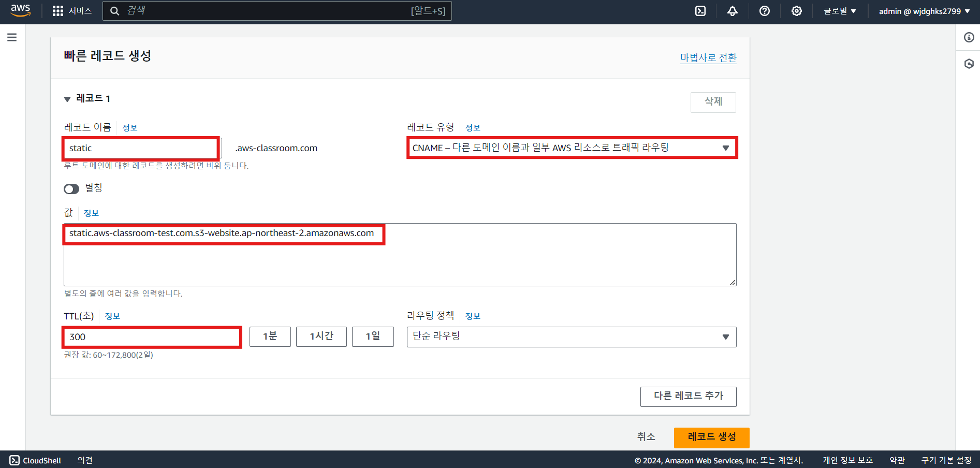This screenshot has width=980, height=468.
Task: Open 약관 footer link
Action: (897, 460)
